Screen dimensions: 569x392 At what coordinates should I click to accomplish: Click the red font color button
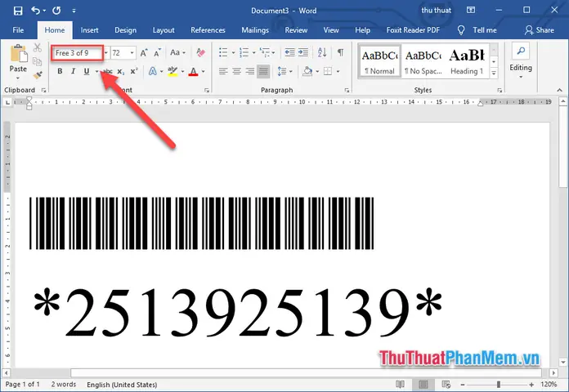(x=193, y=71)
